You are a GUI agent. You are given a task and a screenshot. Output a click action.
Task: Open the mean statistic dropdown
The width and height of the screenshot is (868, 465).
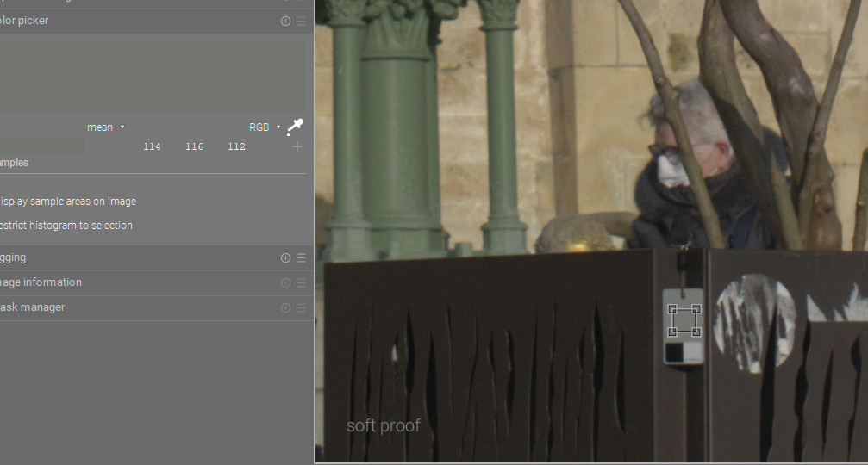(x=105, y=127)
